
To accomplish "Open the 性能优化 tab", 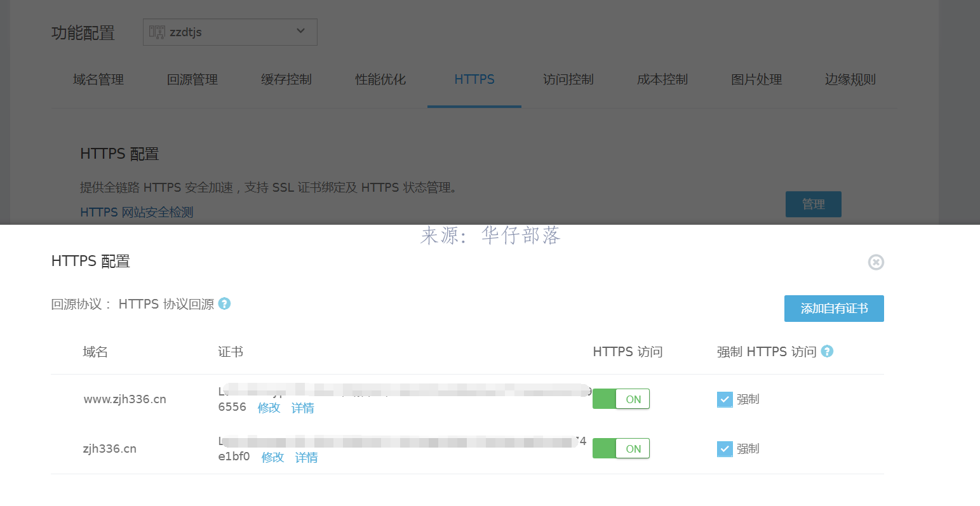I will 380,79.
